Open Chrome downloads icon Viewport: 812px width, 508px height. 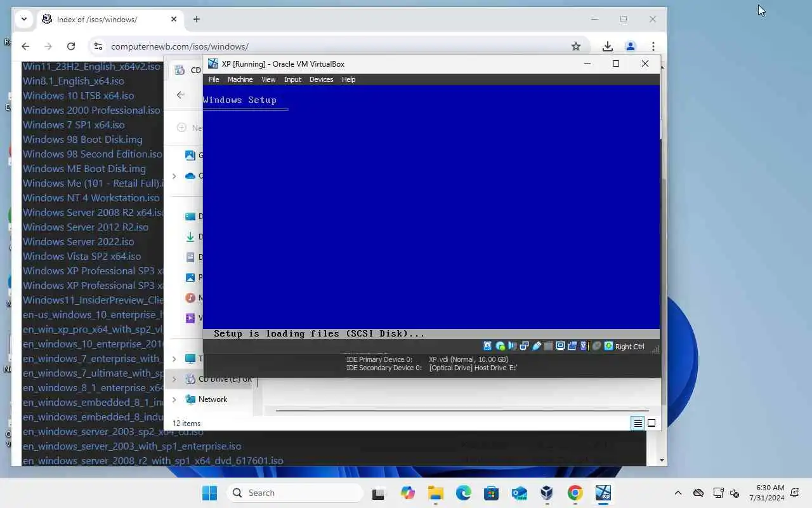pyautogui.click(x=607, y=46)
